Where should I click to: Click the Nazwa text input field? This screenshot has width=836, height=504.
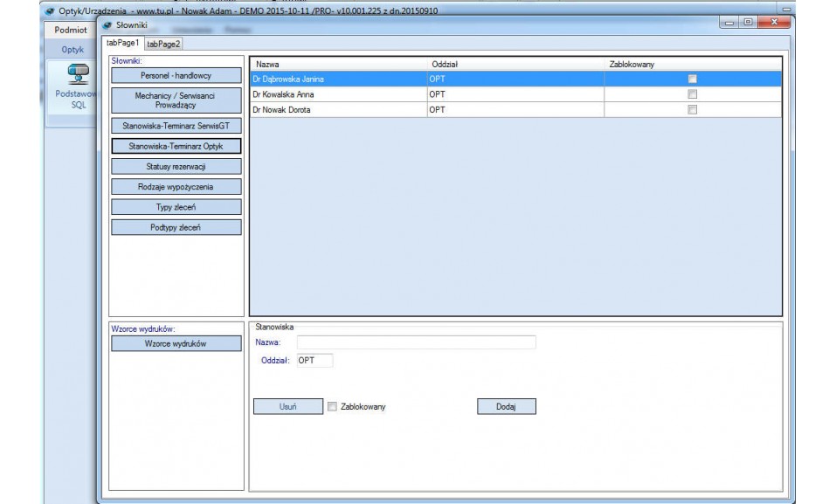point(416,342)
